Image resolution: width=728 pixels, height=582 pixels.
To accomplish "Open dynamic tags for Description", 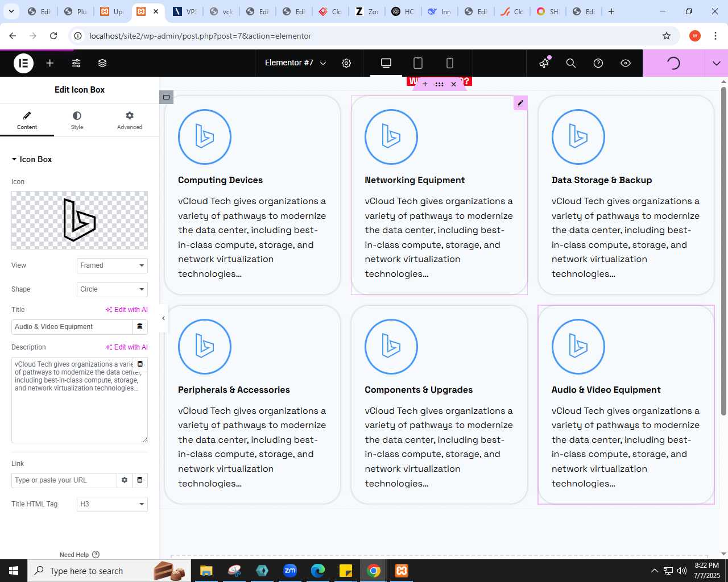I will tap(140, 364).
